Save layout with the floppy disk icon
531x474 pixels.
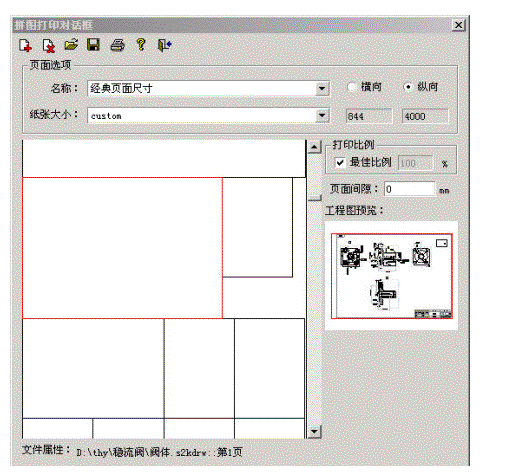pos(93,45)
